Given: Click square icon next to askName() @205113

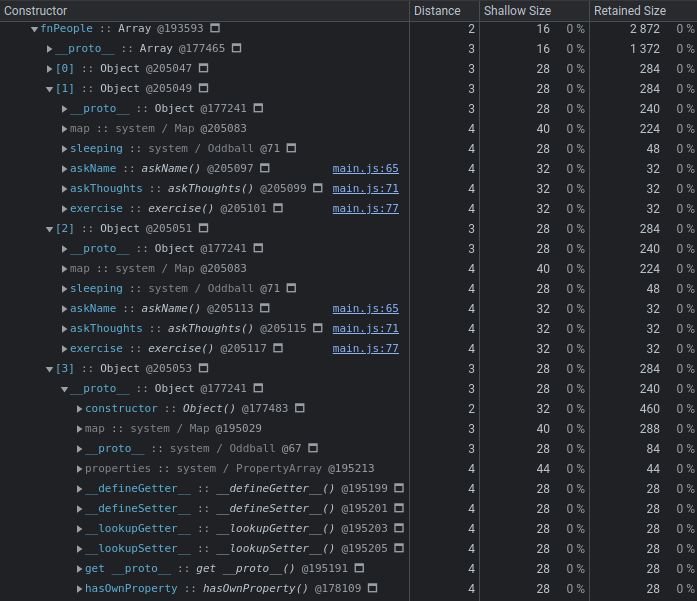Looking at the screenshot, I should [265, 308].
